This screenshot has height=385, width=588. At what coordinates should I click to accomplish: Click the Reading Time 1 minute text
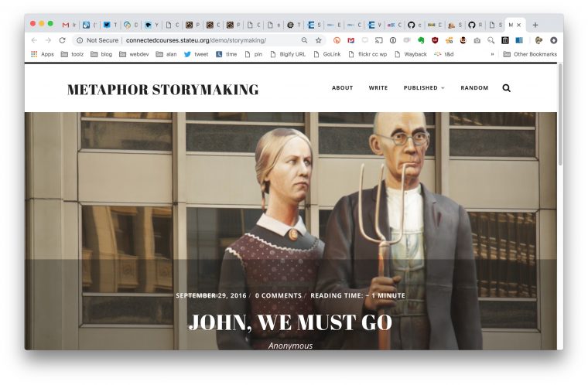pyautogui.click(x=357, y=295)
